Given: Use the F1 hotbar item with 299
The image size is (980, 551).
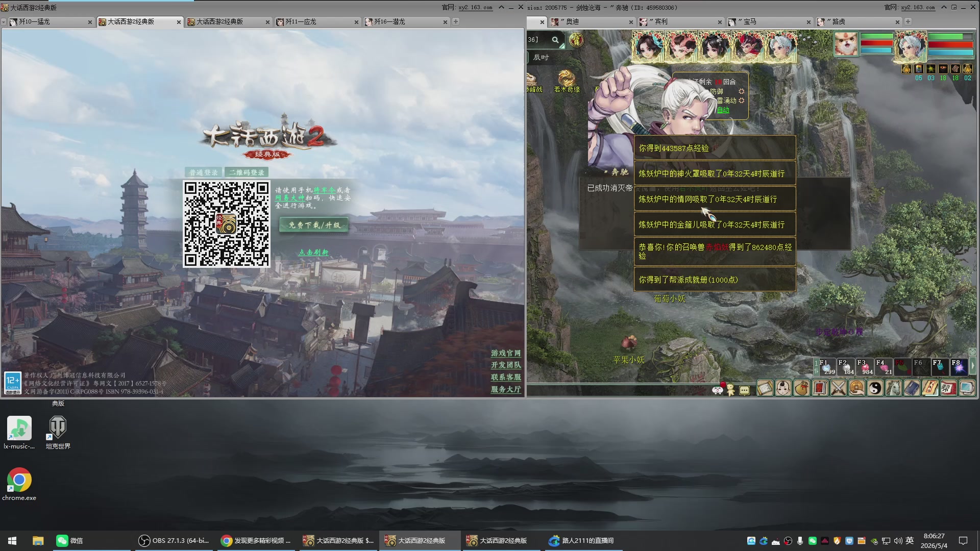Looking at the screenshot, I should tap(827, 367).
